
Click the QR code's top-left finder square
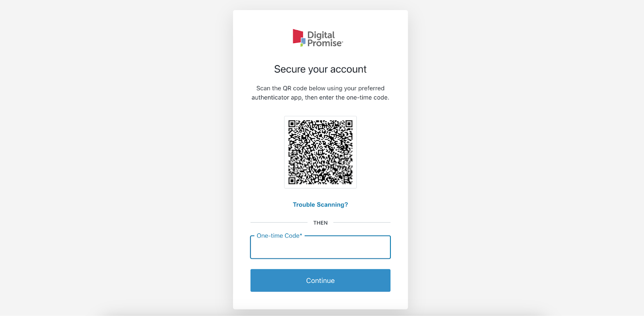point(292,124)
